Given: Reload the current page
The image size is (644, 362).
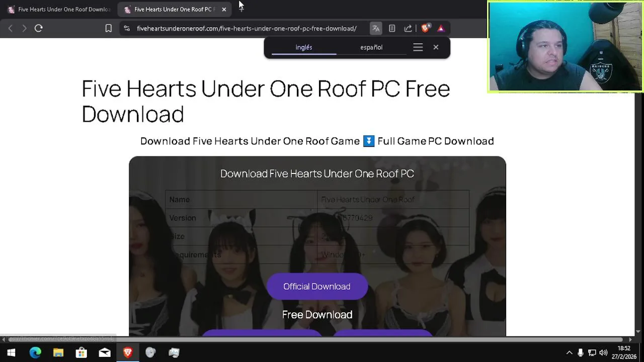Looking at the screenshot, I should pos(38,28).
